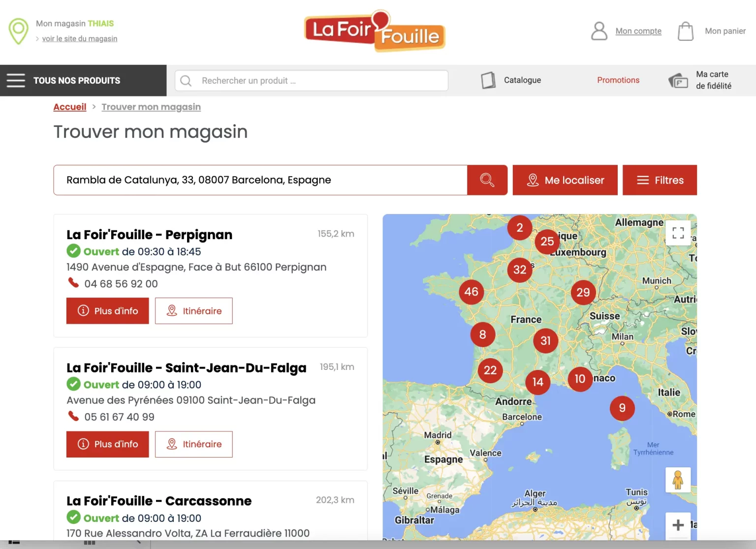
Task: Click map cluster marker 32
Action: tap(520, 270)
